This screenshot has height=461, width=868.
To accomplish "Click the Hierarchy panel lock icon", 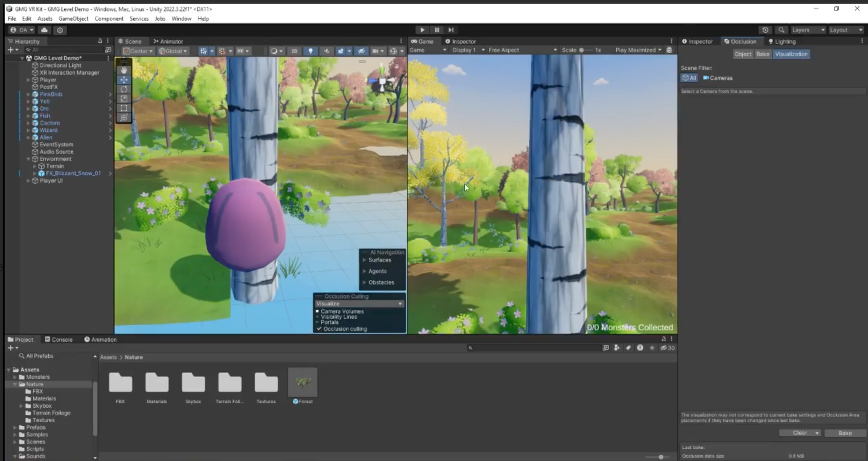I will pyautogui.click(x=100, y=41).
